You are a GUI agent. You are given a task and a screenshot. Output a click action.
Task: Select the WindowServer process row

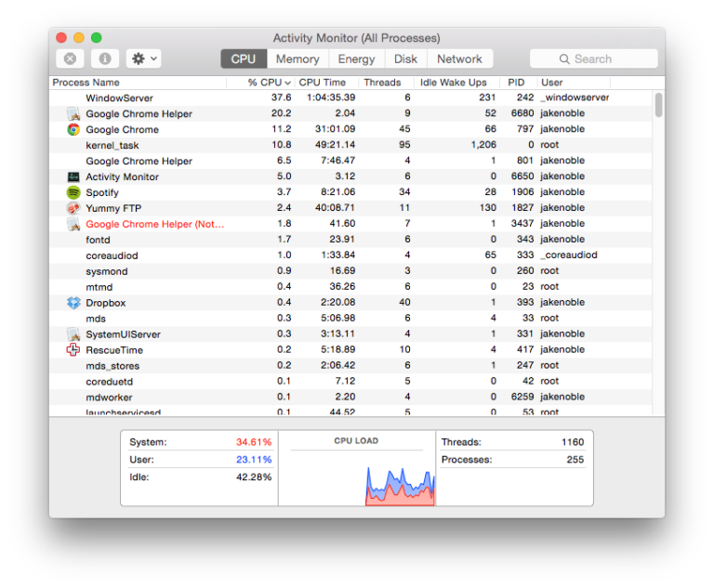(x=350, y=98)
